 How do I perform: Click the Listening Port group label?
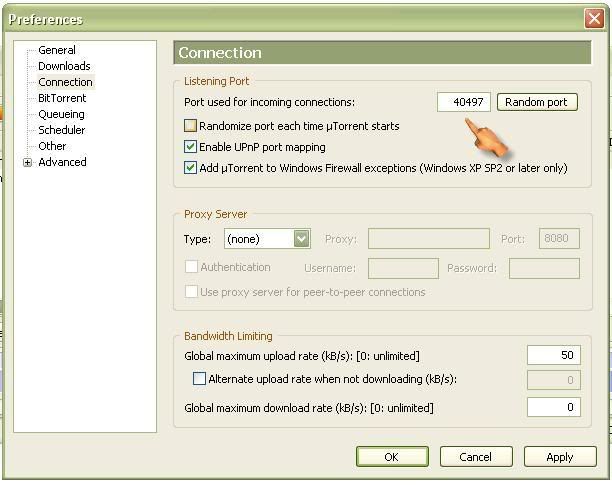pyautogui.click(x=217, y=81)
